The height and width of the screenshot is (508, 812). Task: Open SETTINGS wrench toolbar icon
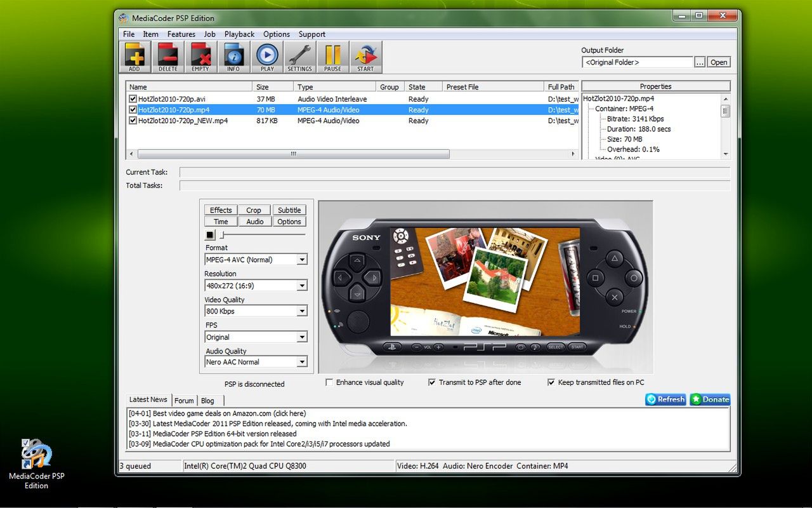299,57
